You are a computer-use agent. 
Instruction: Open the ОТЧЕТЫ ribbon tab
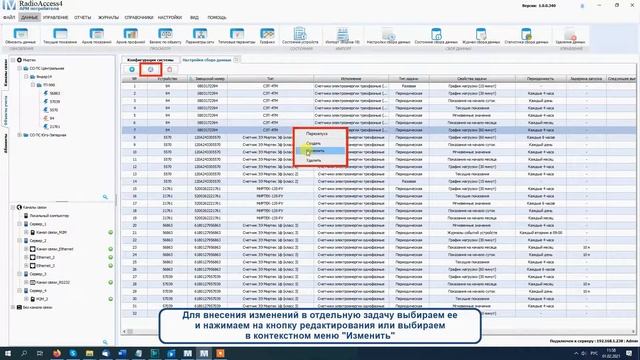82,18
